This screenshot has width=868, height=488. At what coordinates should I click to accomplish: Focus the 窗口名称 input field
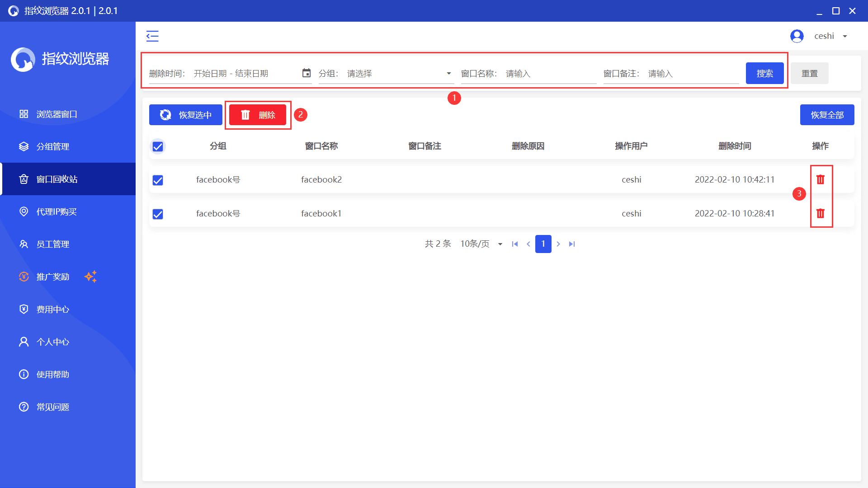(549, 74)
